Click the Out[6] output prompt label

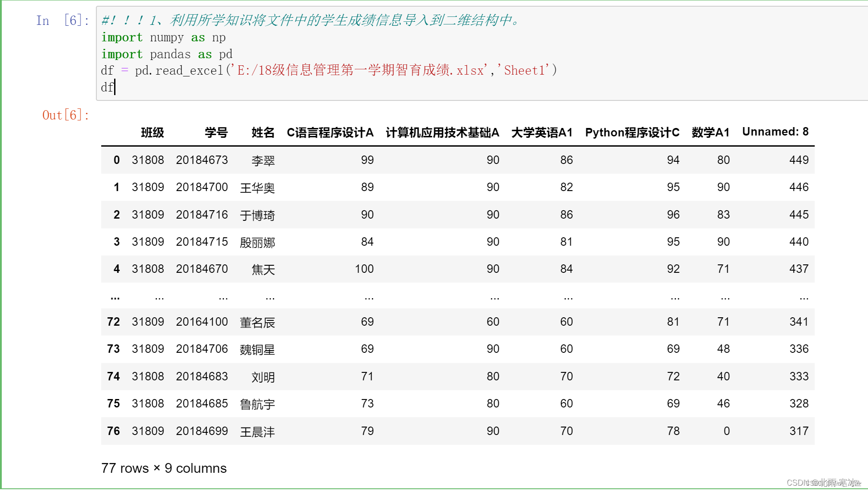[x=66, y=116]
